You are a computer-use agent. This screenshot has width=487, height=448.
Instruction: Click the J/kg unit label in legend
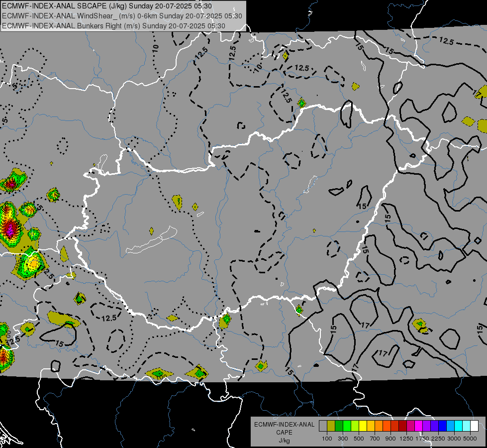click(x=284, y=441)
